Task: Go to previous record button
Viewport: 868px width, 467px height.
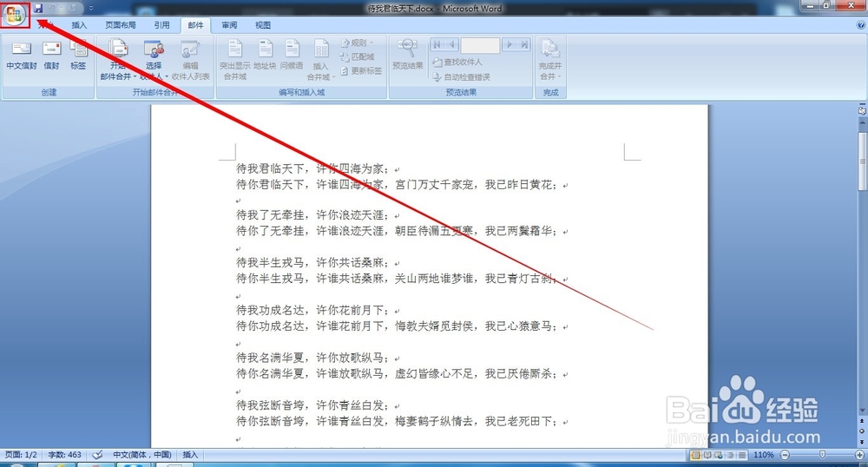Action: 452,44
